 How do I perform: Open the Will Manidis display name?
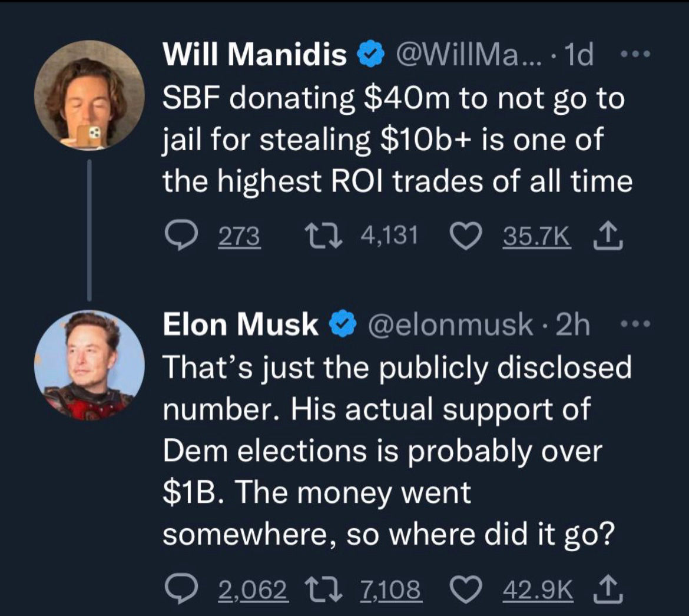point(255,55)
